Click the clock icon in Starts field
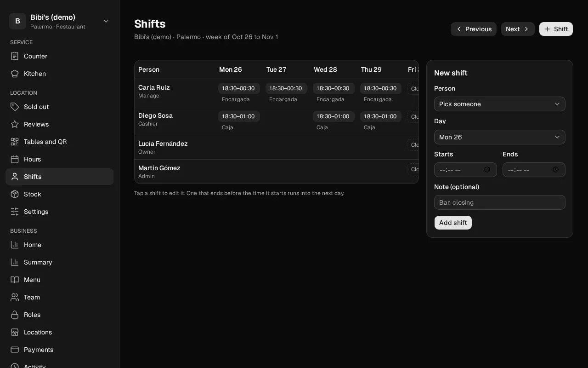 click(487, 170)
